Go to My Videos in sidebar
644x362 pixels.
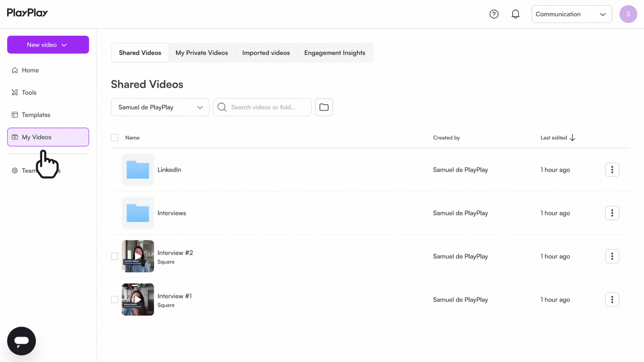click(x=48, y=137)
